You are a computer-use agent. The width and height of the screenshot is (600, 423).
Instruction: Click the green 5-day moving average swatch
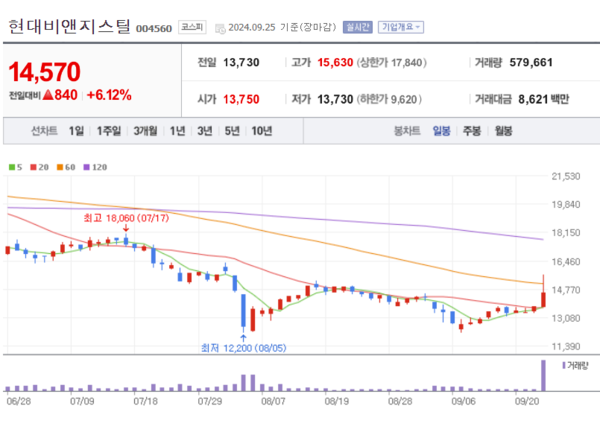pyautogui.click(x=12, y=167)
